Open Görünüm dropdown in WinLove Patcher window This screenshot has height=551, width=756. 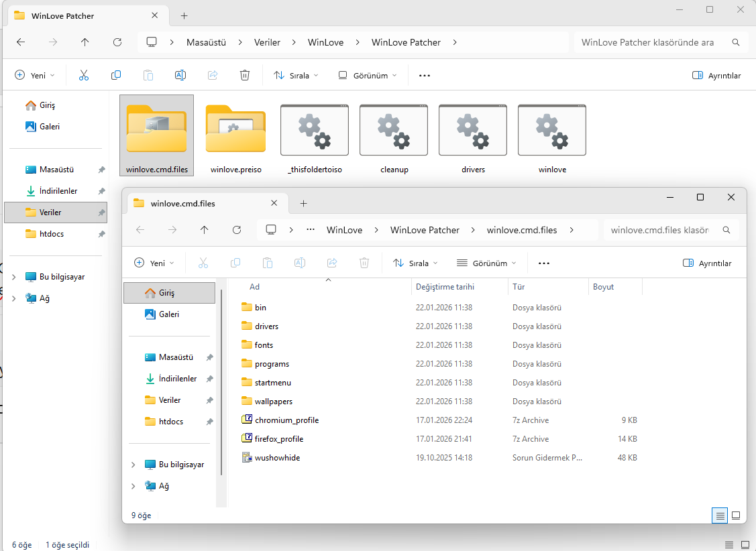(x=368, y=76)
